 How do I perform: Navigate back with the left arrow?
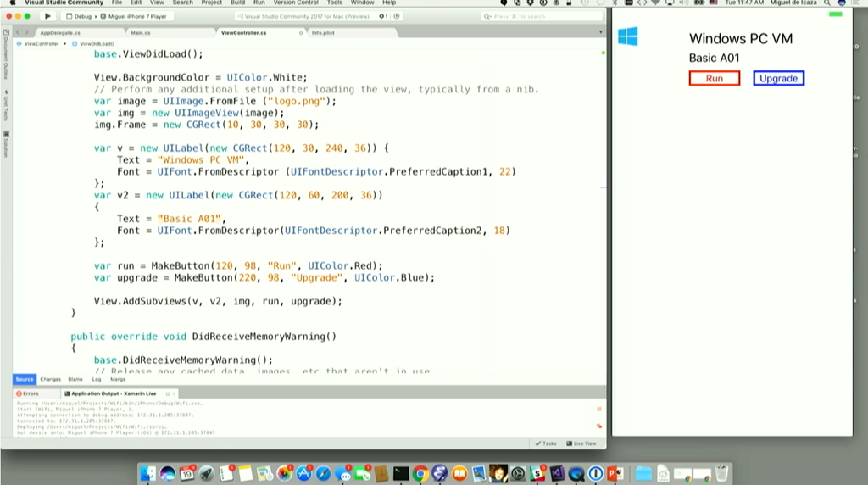click(x=18, y=33)
